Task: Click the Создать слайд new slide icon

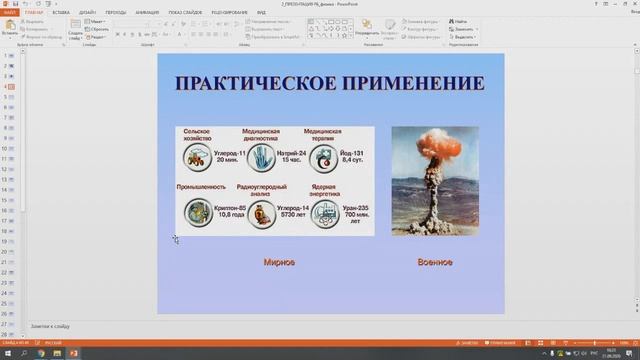Action: 76,25
